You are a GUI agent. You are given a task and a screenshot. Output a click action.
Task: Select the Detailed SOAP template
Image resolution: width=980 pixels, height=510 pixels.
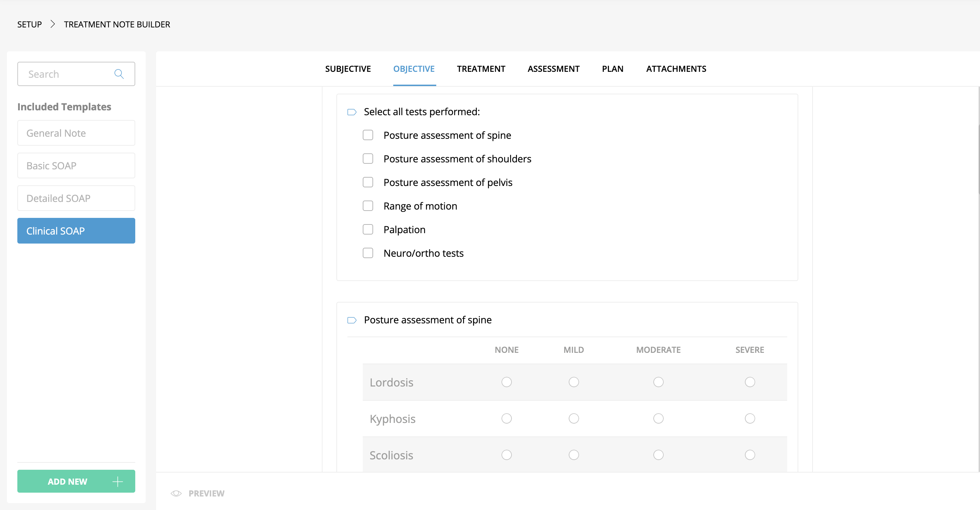(x=76, y=198)
